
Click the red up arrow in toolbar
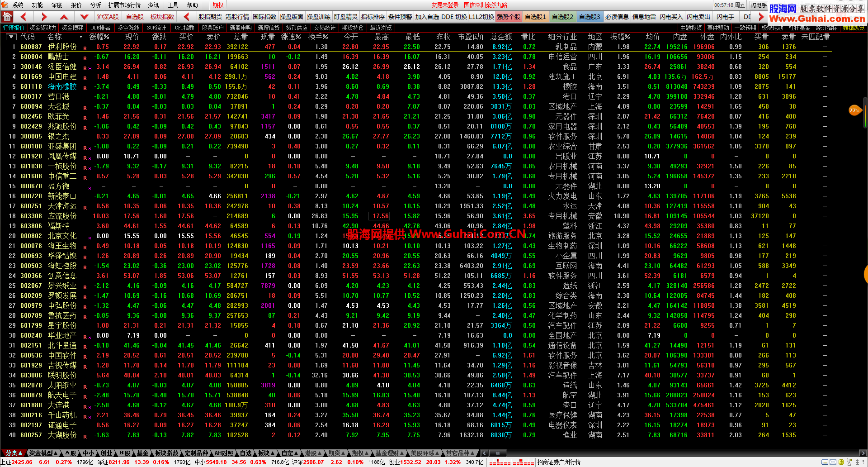pos(64,17)
